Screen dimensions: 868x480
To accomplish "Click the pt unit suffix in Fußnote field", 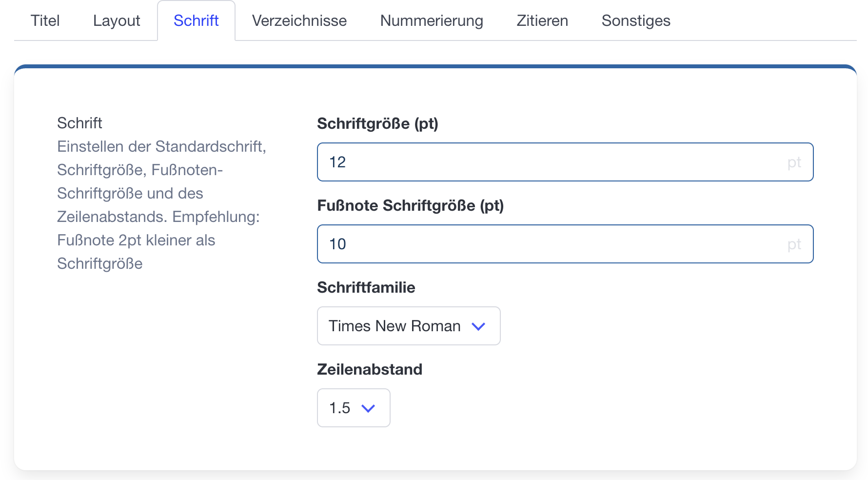I will (794, 244).
